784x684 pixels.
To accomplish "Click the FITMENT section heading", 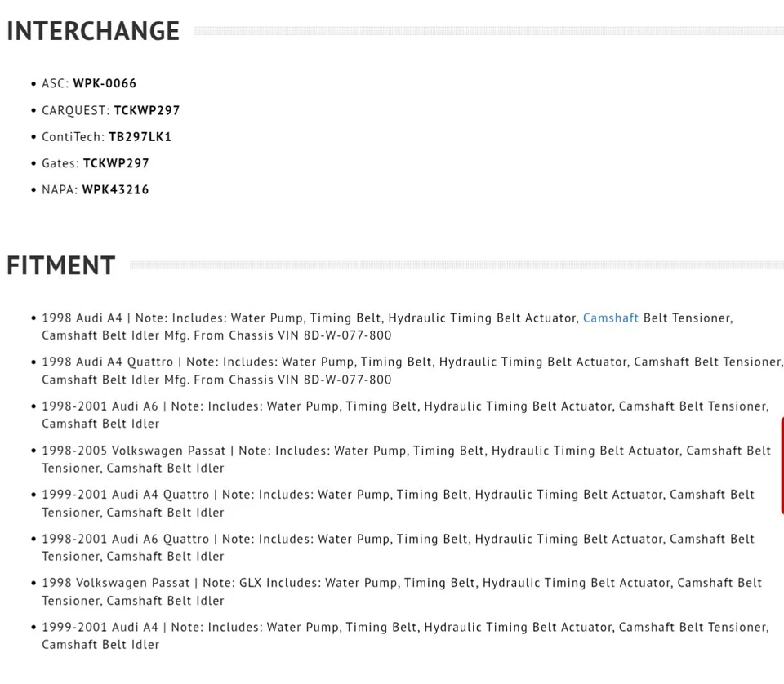I will (x=61, y=265).
